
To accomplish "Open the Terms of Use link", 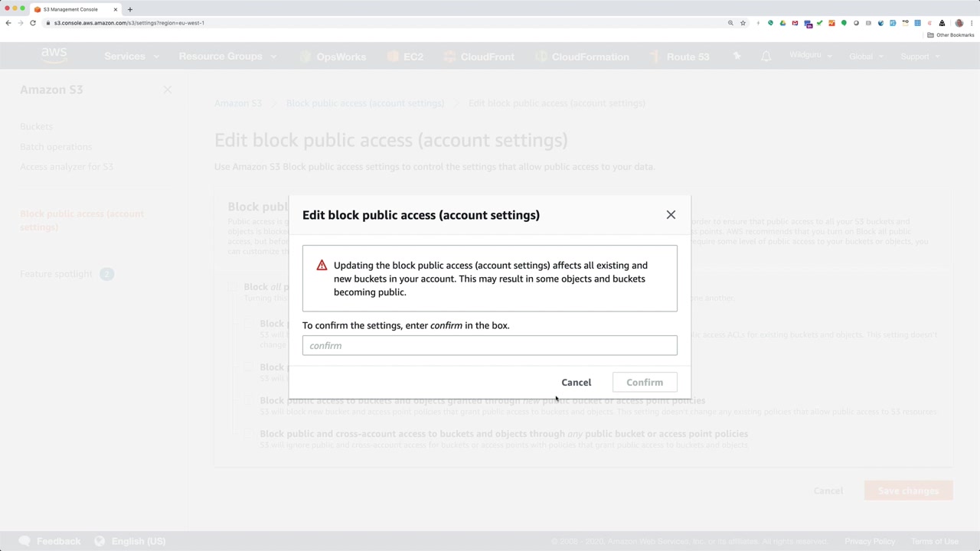I will (935, 541).
